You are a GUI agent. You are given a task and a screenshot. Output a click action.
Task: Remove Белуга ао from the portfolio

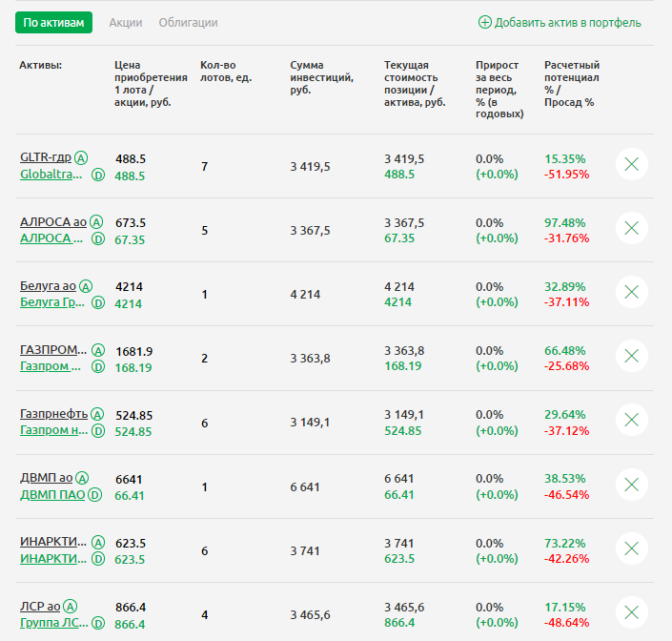(x=631, y=292)
